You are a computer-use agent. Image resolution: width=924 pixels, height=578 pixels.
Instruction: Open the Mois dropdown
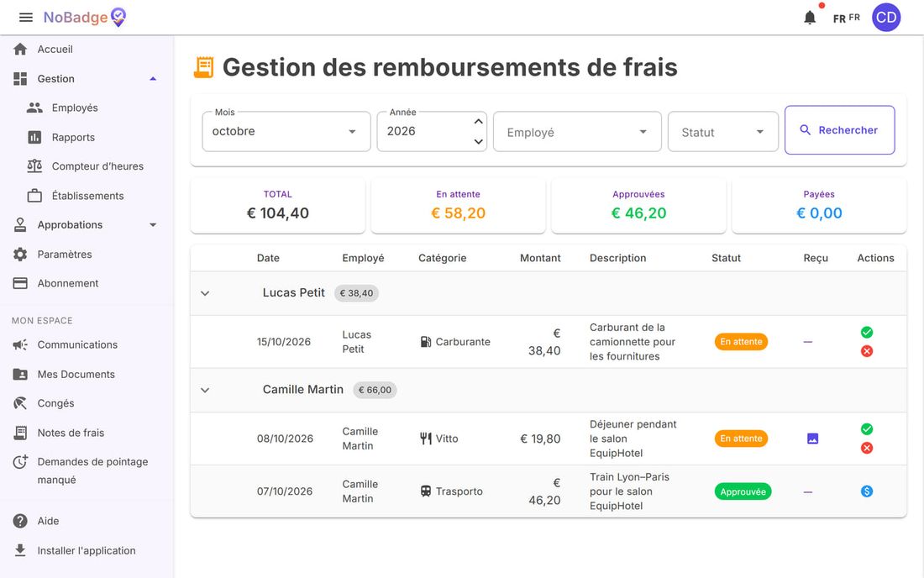286,131
